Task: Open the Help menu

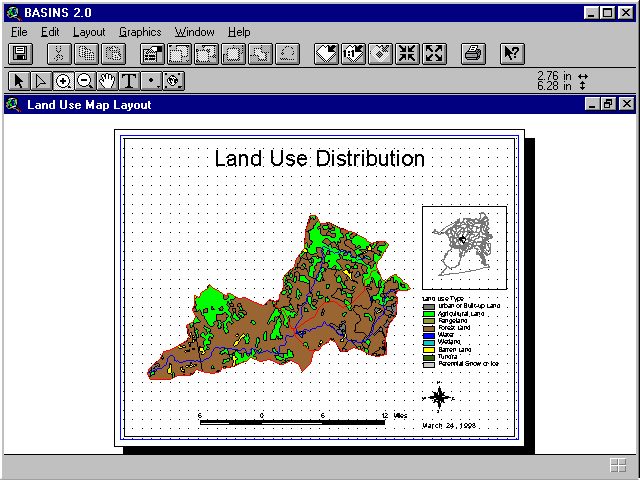Action: coord(239,32)
